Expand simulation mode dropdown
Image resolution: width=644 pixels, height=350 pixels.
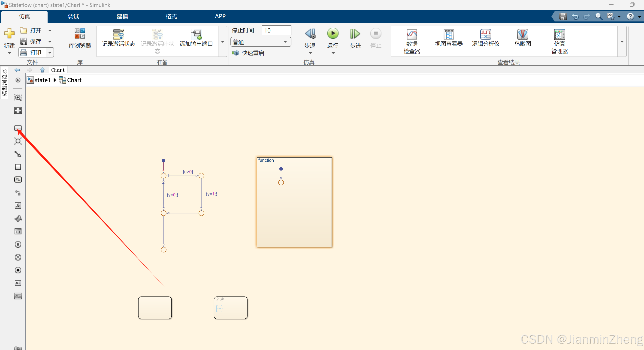tap(285, 42)
